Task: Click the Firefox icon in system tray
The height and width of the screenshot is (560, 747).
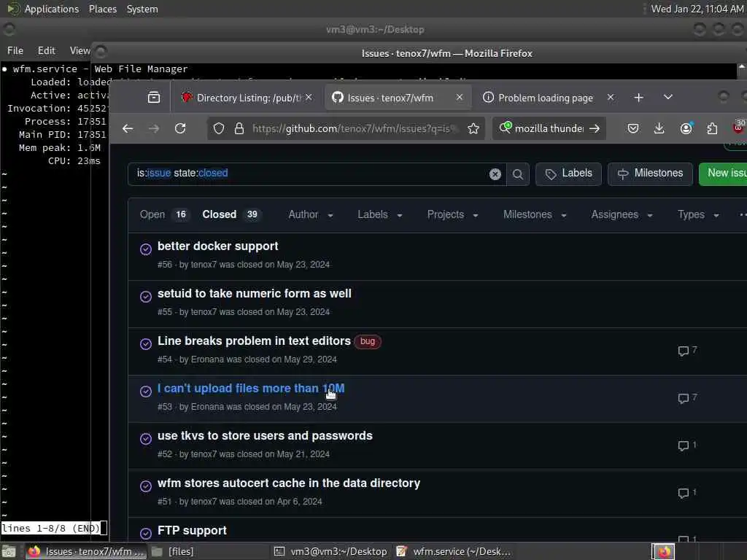Action: point(665,551)
